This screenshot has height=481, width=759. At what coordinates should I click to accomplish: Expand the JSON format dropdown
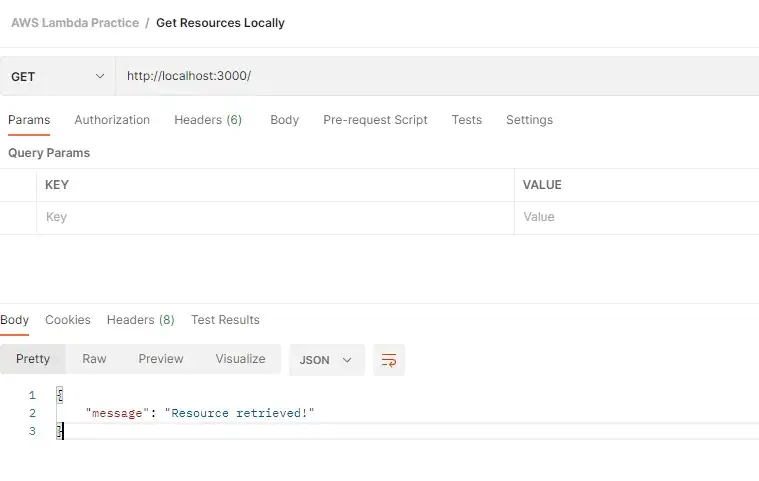click(x=326, y=359)
